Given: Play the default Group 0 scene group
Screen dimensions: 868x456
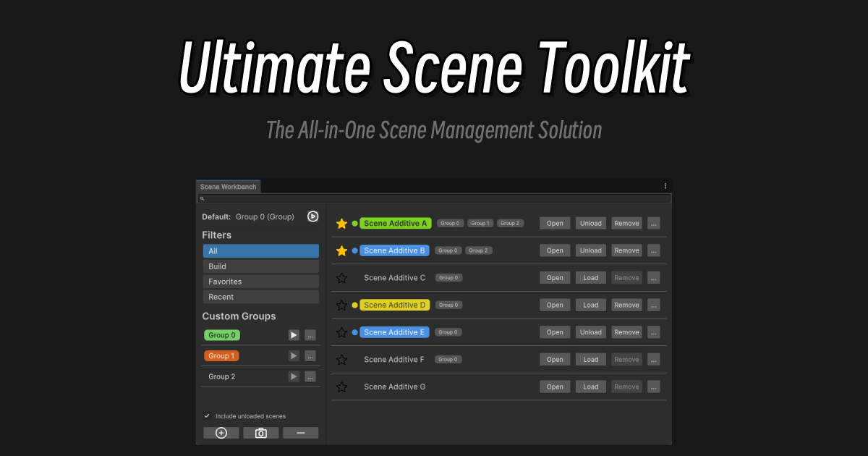Looking at the screenshot, I should (312, 216).
